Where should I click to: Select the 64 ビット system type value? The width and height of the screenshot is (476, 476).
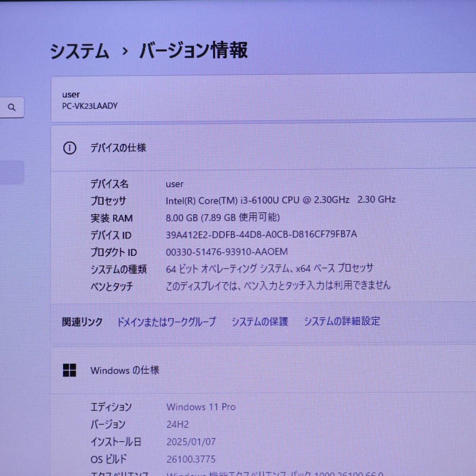tap(270, 269)
